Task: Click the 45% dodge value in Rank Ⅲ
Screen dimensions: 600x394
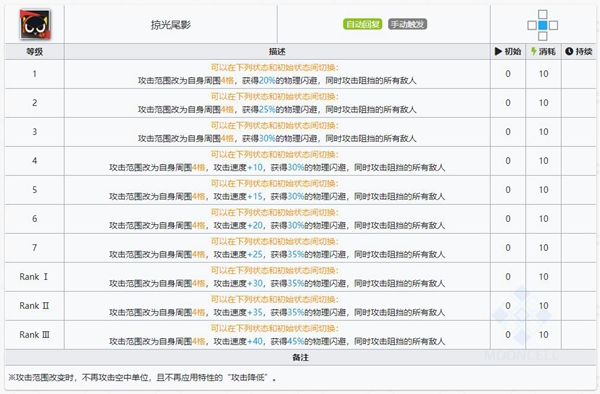Action: (x=296, y=341)
